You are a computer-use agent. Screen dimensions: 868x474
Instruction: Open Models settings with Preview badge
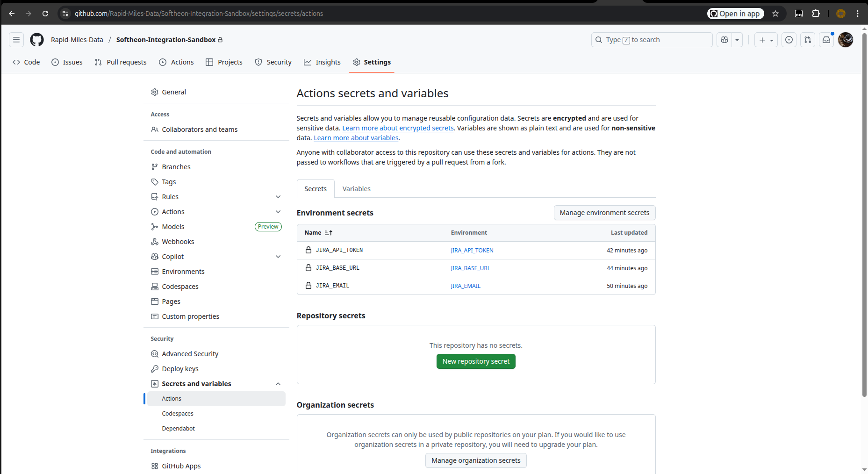216,227
